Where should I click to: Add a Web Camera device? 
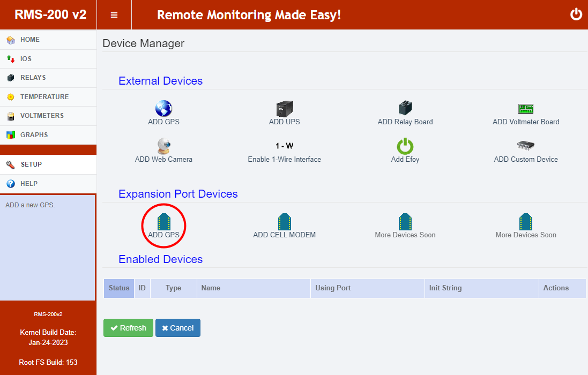(x=163, y=146)
